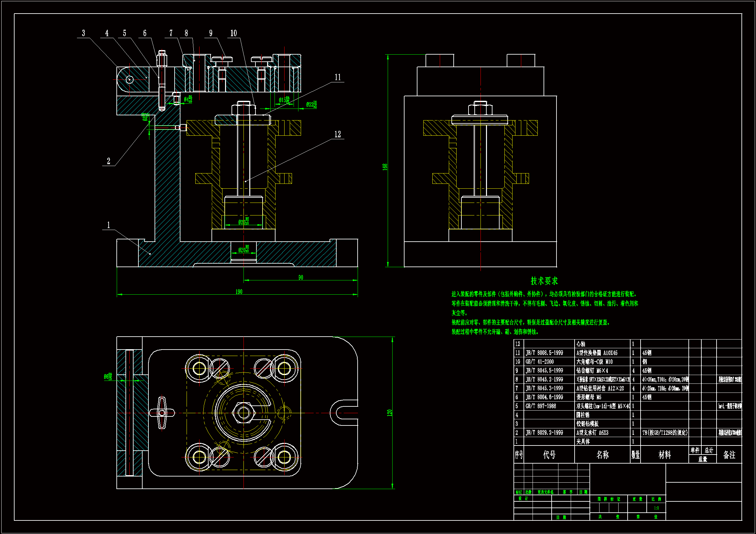Select the 168 height dimension text
Image resolution: width=756 pixels, height=534 pixels.
[x=384, y=167]
